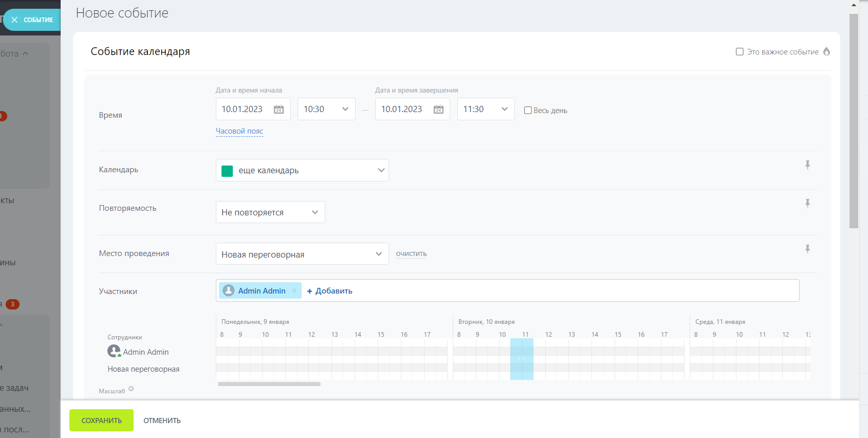
Task: Pin the Location field row
Action: (x=807, y=249)
